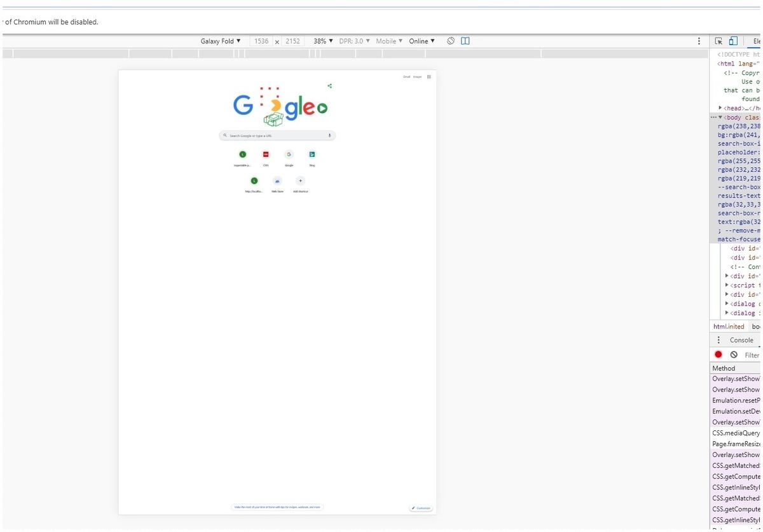Screen dimensions: 763x532
Task: Edit the viewport width field 1536
Action: 261,41
